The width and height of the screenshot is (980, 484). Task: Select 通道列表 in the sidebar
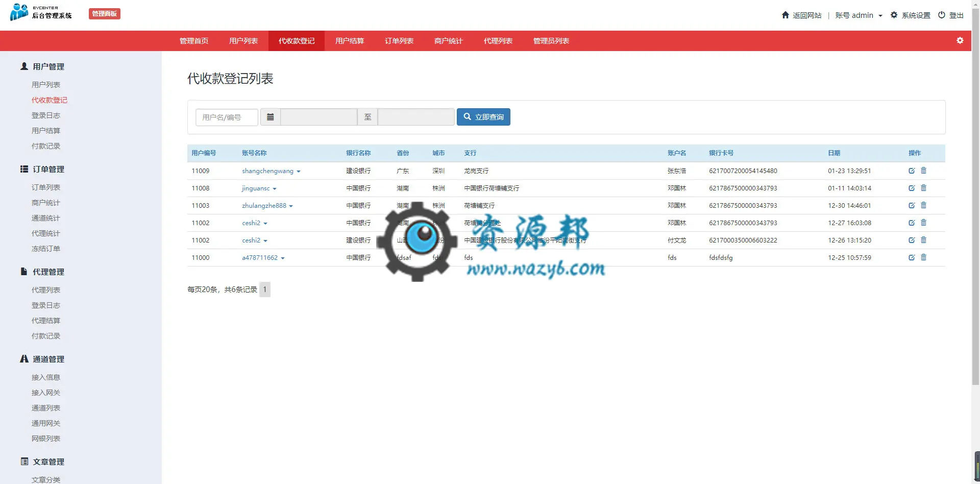tap(46, 408)
